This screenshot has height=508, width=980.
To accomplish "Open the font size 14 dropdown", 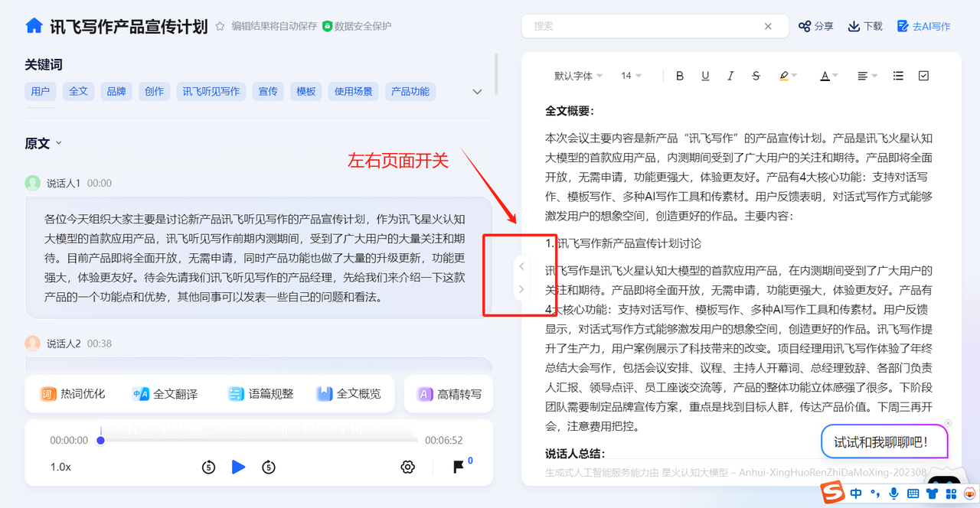I will pyautogui.click(x=631, y=76).
